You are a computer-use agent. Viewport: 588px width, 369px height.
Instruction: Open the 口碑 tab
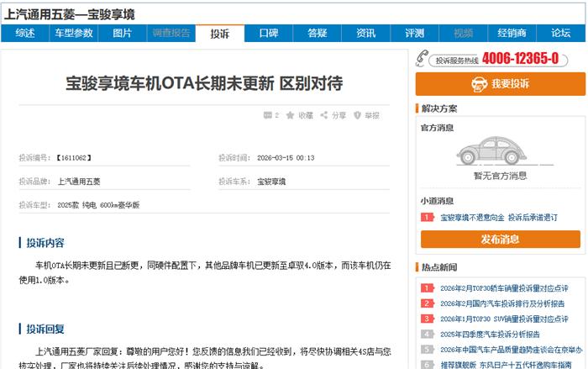pyautogui.click(x=269, y=34)
